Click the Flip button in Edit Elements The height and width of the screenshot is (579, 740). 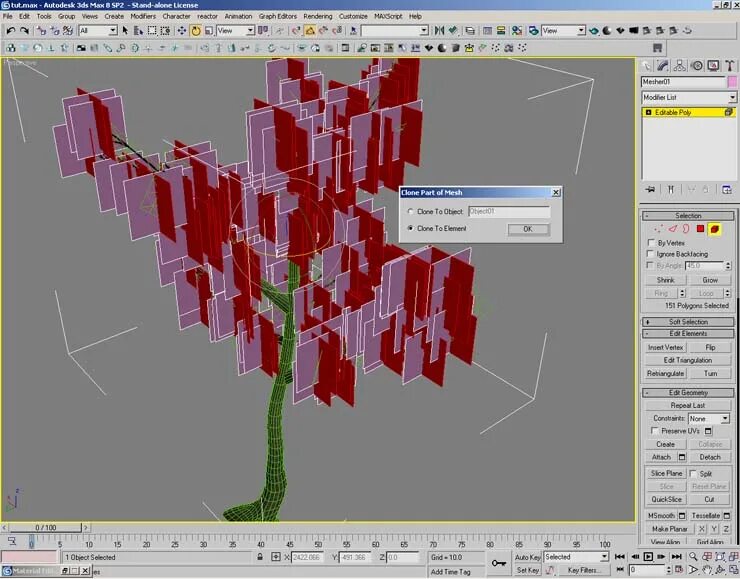[x=710, y=347]
